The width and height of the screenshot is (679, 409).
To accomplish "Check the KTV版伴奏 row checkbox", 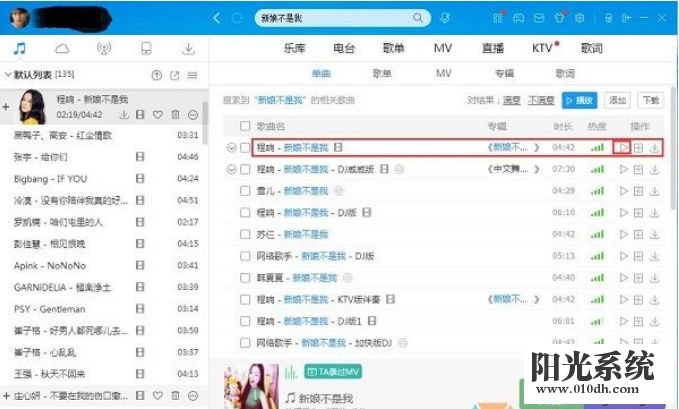I will [245, 299].
